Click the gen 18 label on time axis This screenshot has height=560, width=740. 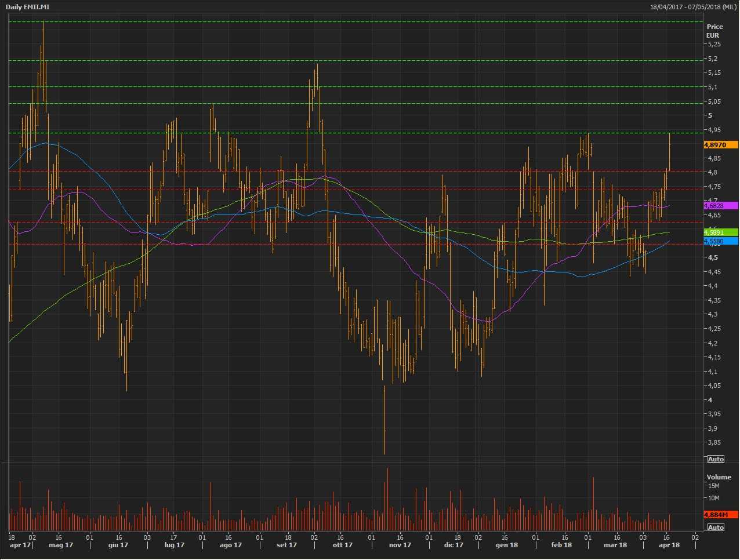pos(506,545)
